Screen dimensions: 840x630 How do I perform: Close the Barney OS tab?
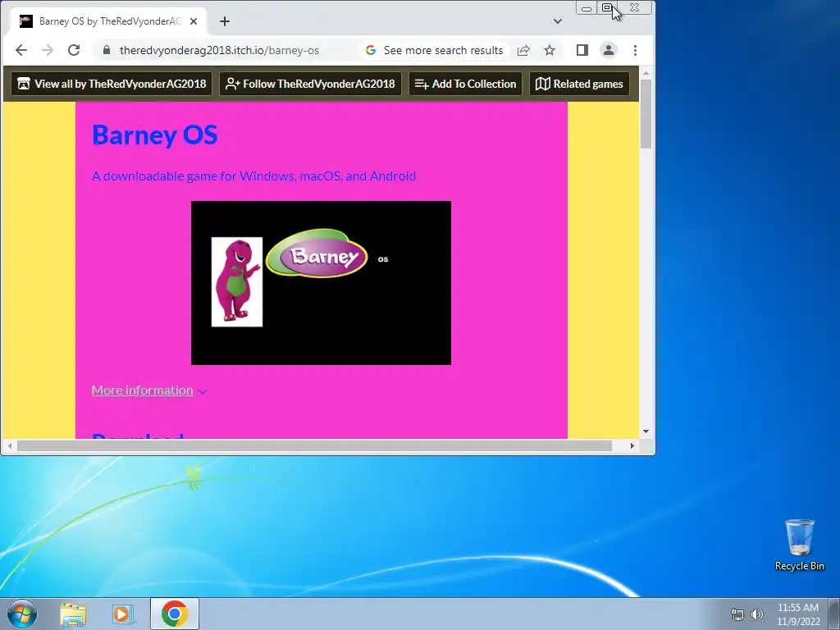tap(194, 21)
